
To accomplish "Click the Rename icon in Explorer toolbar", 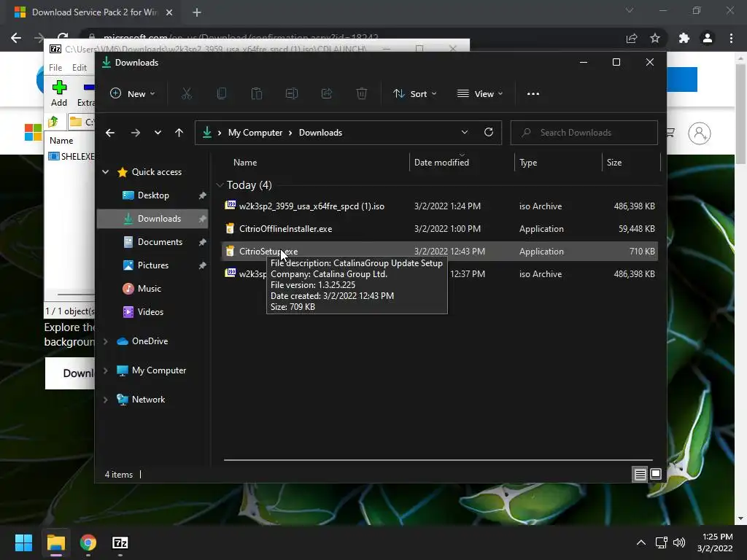I will click(x=292, y=94).
